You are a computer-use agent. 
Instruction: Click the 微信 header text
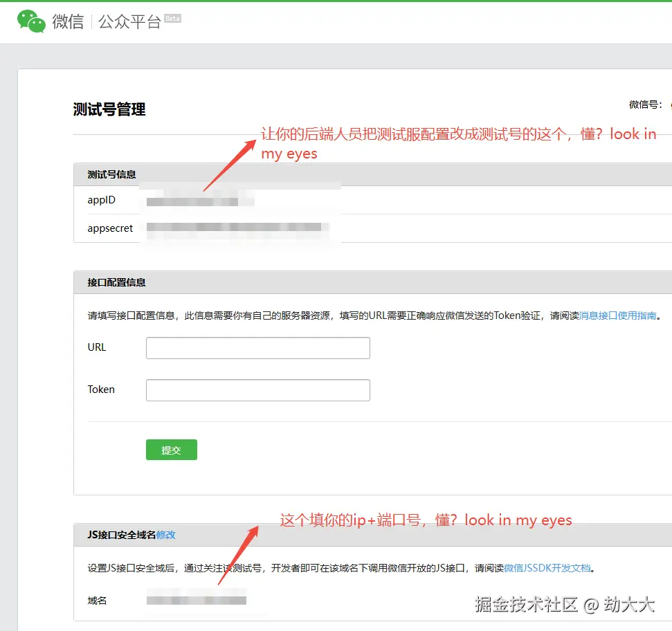68,21
